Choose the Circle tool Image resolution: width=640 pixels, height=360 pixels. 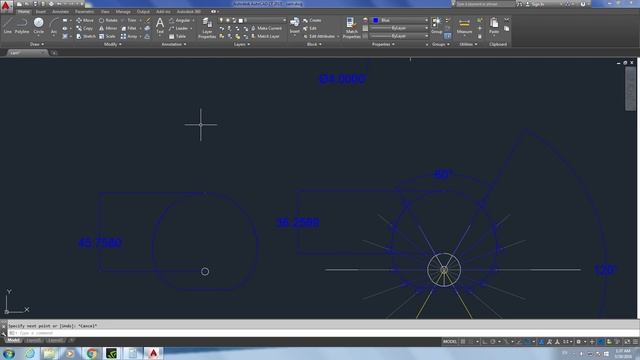coord(38,26)
